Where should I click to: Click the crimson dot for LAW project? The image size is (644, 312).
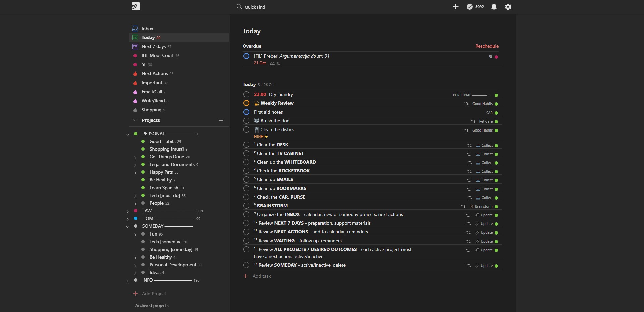[136, 211]
